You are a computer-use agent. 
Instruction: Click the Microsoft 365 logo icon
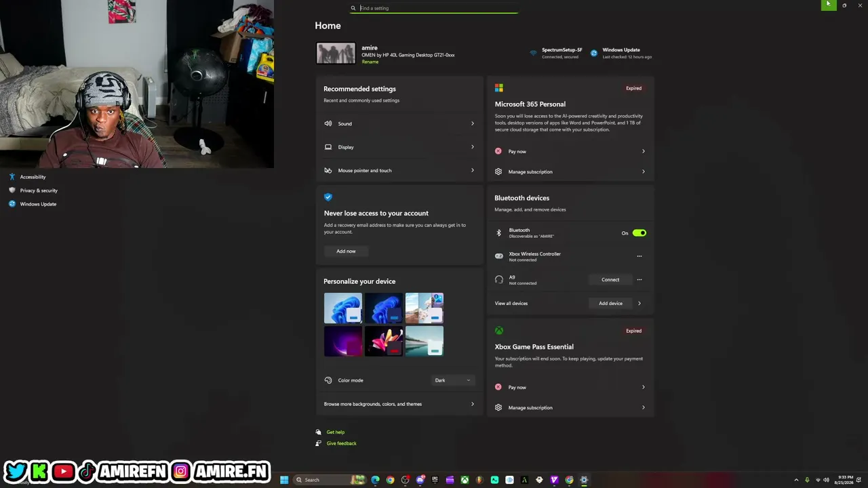point(499,88)
